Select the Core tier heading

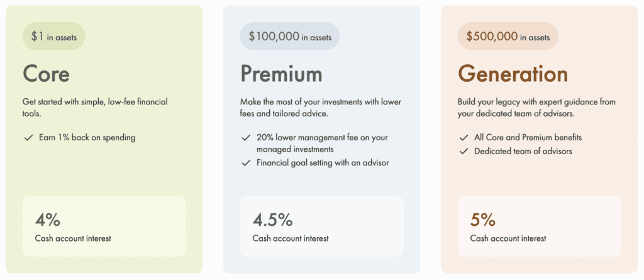46,74
